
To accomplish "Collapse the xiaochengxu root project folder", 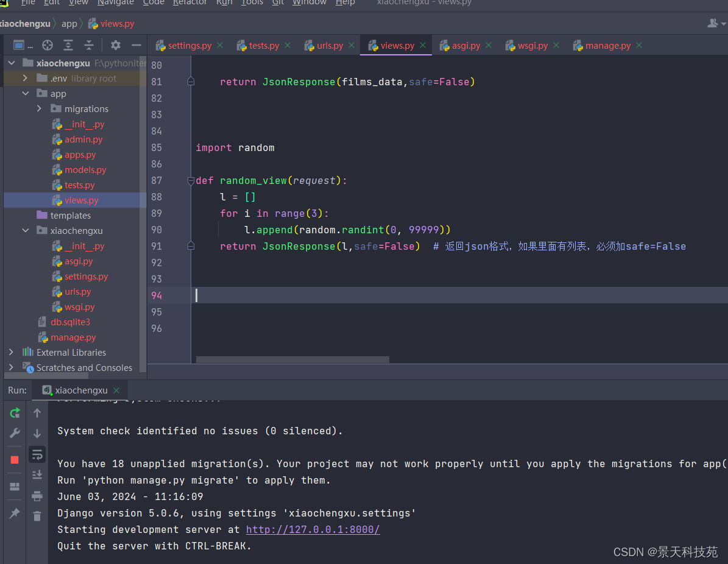I will 12,63.
